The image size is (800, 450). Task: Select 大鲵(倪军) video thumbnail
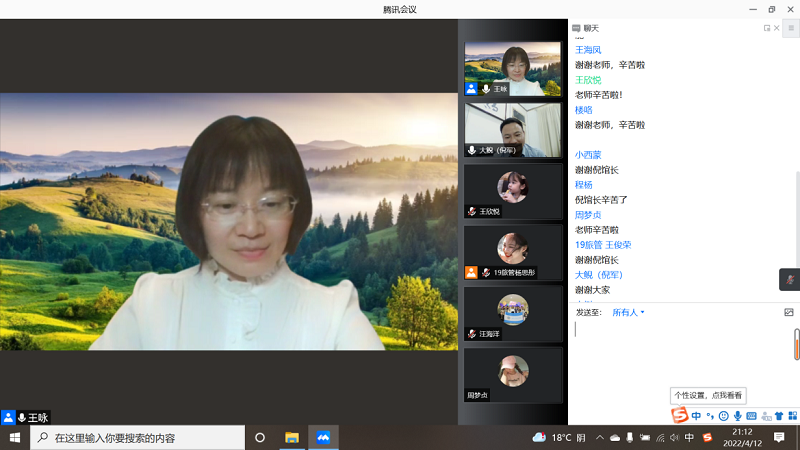[512, 130]
